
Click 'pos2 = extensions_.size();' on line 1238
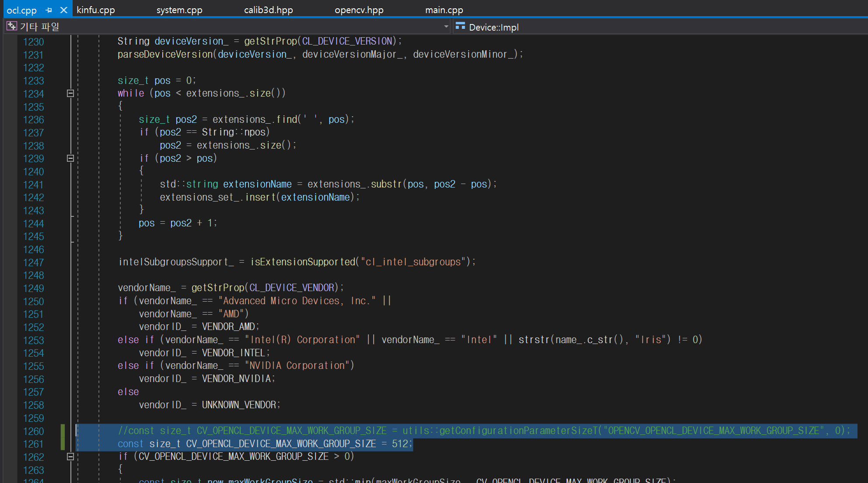click(x=228, y=145)
